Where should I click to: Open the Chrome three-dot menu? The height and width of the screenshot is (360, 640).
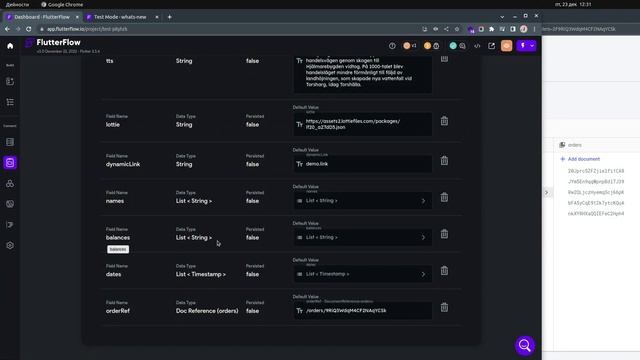(x=534, y=29)
